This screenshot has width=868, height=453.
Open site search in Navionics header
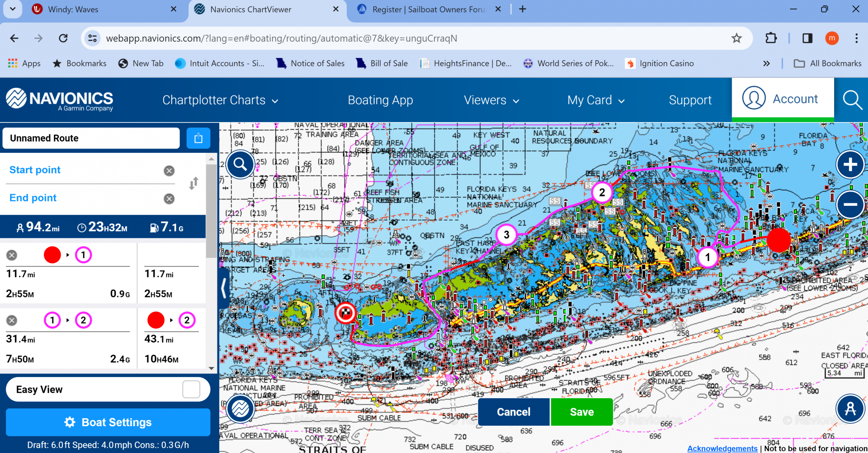[852, 100]
